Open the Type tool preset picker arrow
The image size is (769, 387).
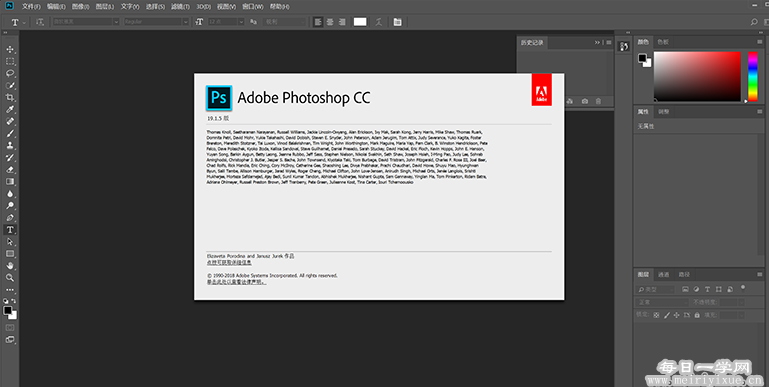click(24, 22)
